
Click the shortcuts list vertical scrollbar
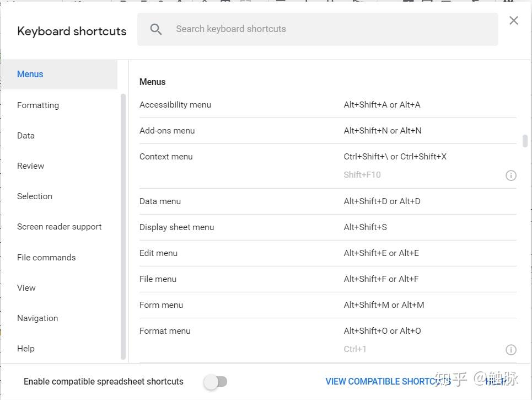tap(525, 141)
